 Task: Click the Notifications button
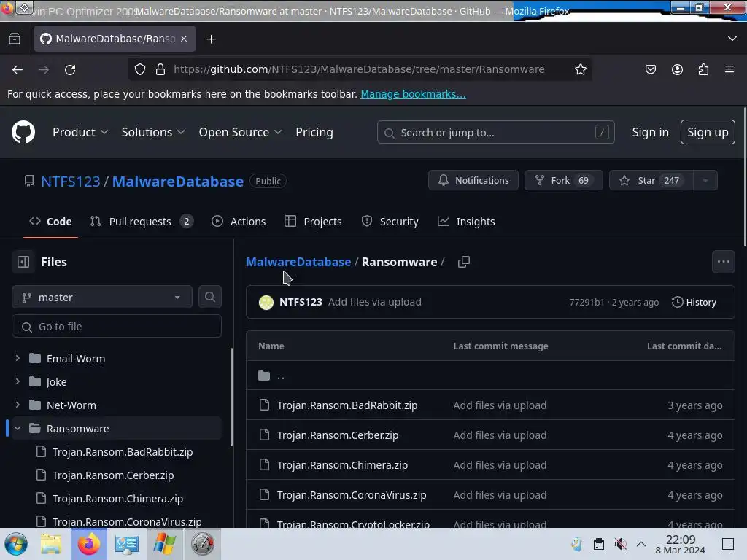[473, 181]
